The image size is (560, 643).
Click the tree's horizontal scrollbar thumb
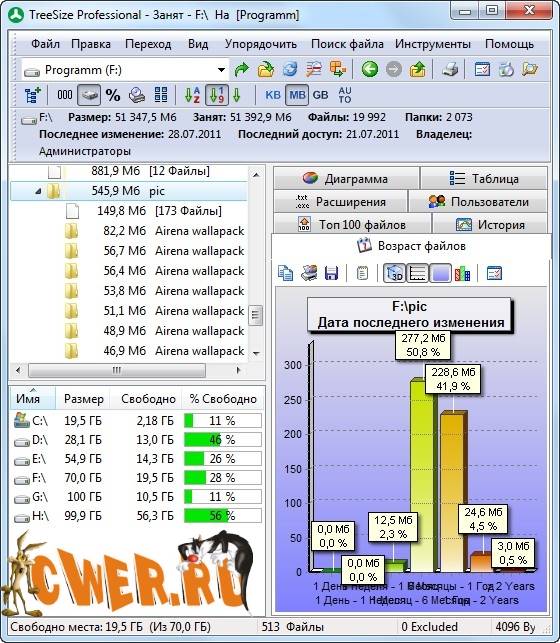tap(117, 370)
